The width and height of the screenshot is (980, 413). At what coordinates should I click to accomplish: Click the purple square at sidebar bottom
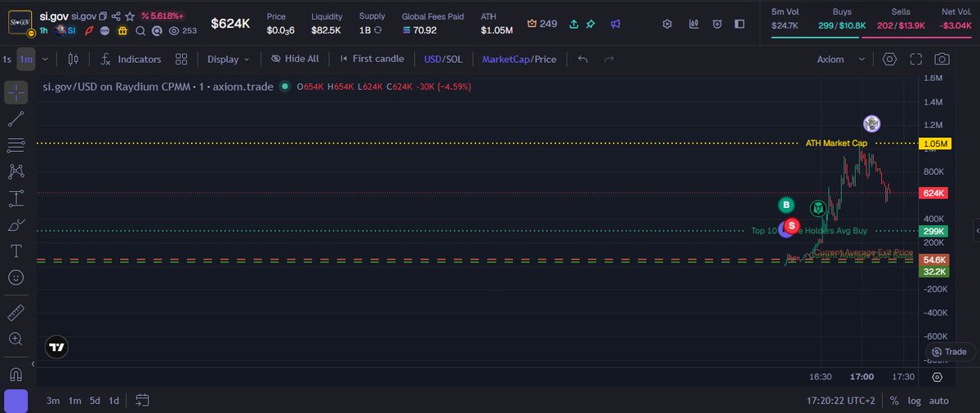click(16, 401)
